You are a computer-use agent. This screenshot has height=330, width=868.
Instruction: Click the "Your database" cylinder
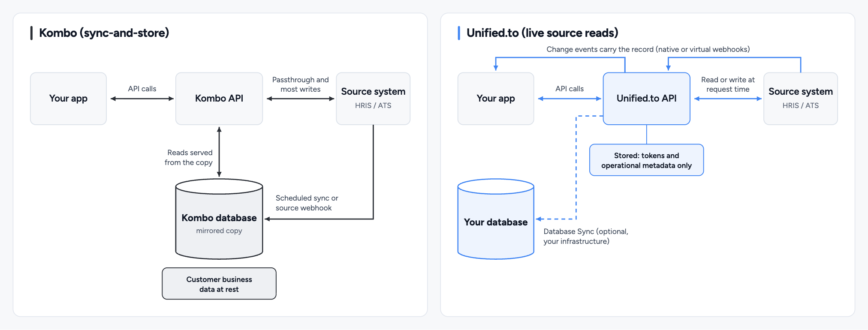[496, 219]
